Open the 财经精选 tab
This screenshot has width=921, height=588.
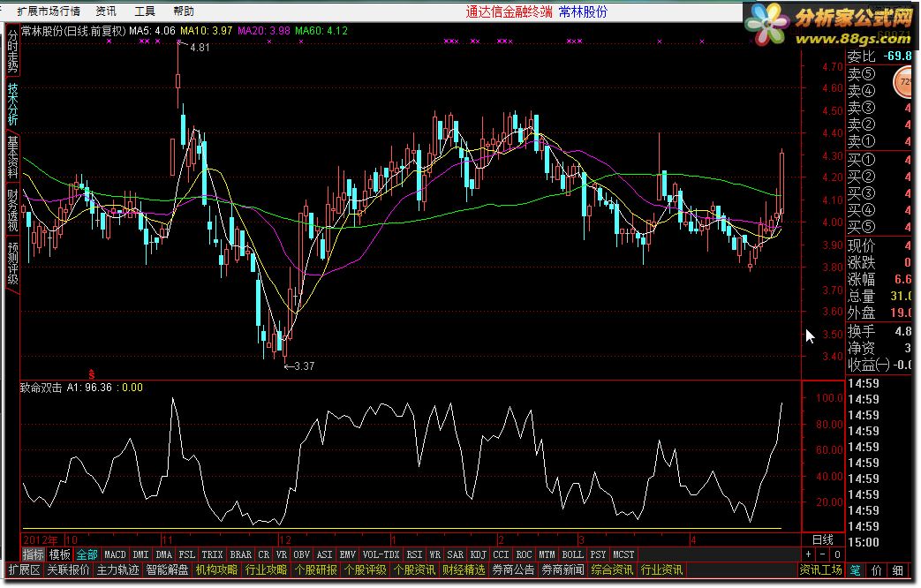(x=464, y=569)
